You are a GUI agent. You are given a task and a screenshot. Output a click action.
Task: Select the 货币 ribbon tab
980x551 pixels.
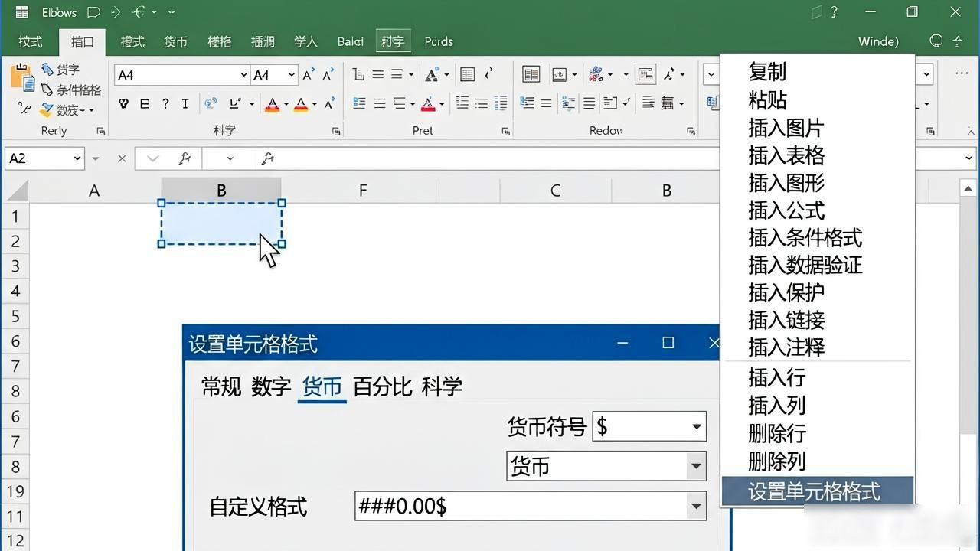[175, 41]
